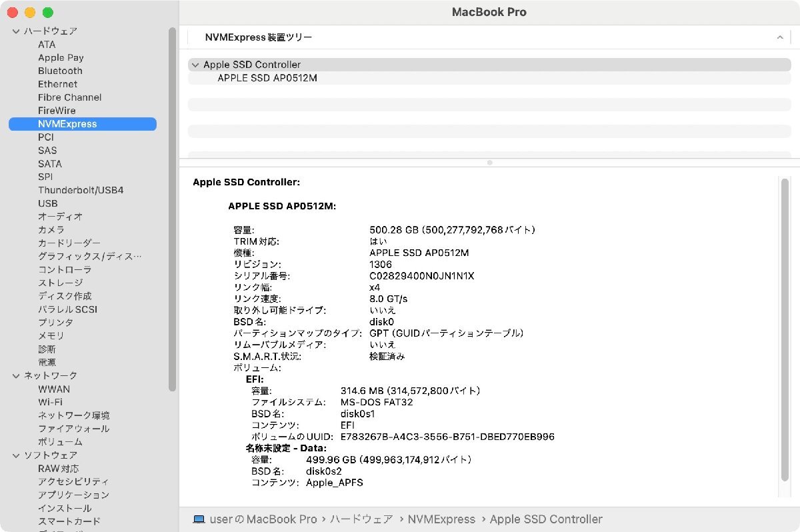Click EFI volume UUID value
This screenshot has width=800, height=532.
click(447, 437)
